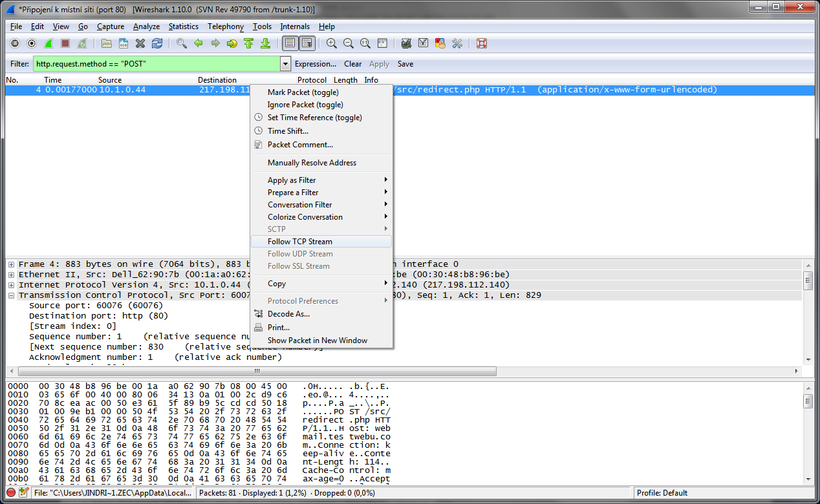The width and height of the screenshot is (820, 504).
Task: Click packet details horizontal scrollbar
Action: click(x=257, y=372)
